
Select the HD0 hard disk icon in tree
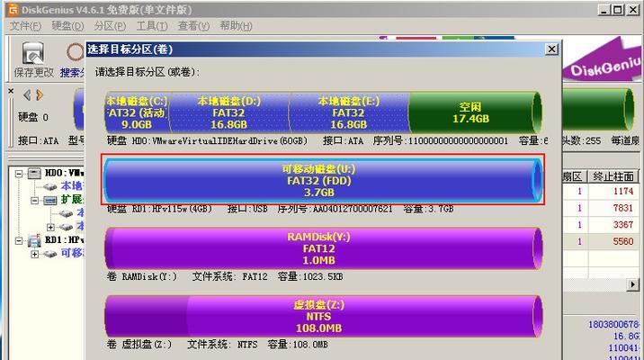coord(34,174)
